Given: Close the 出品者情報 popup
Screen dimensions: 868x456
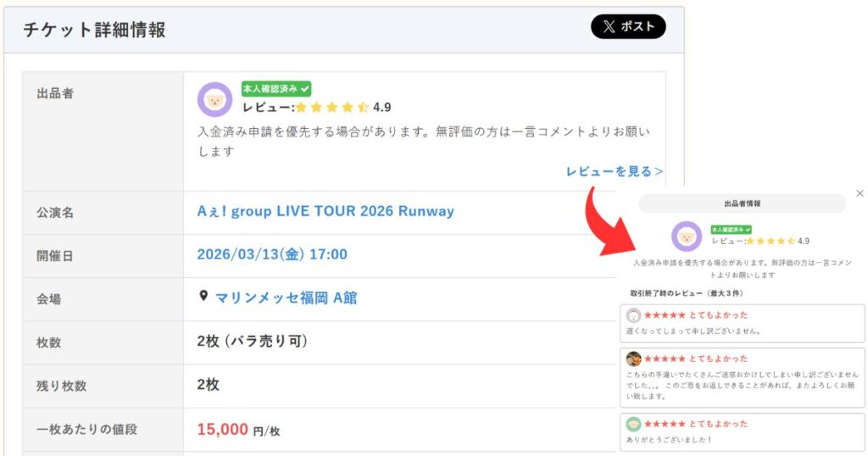Looking at the screenshot, I should pos(860,193).
